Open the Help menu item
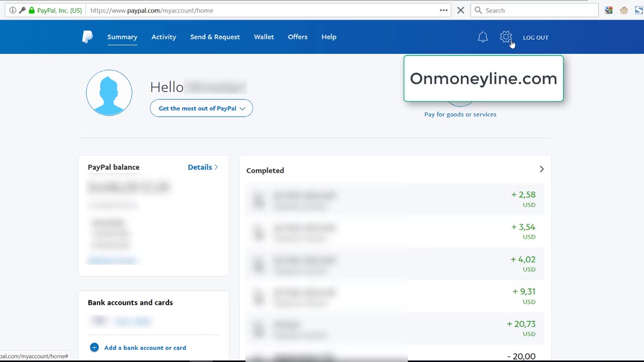Viewport: 644px width, 362px height. point(329,37)
